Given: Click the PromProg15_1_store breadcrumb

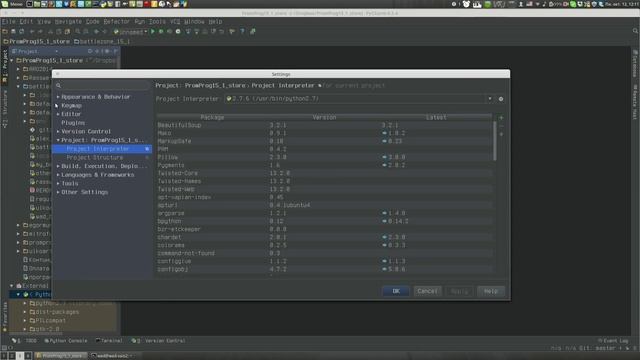Looking at the screenshot, I should click(x=36, y=42).
